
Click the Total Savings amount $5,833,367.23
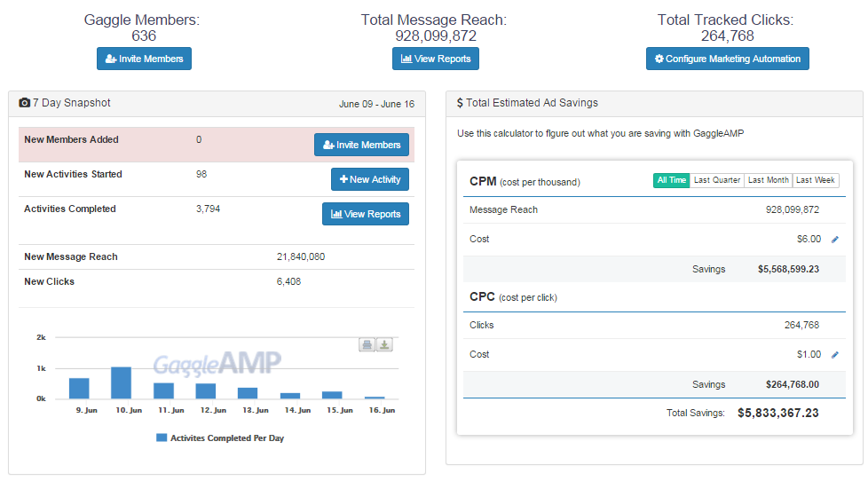click(777, 413)
